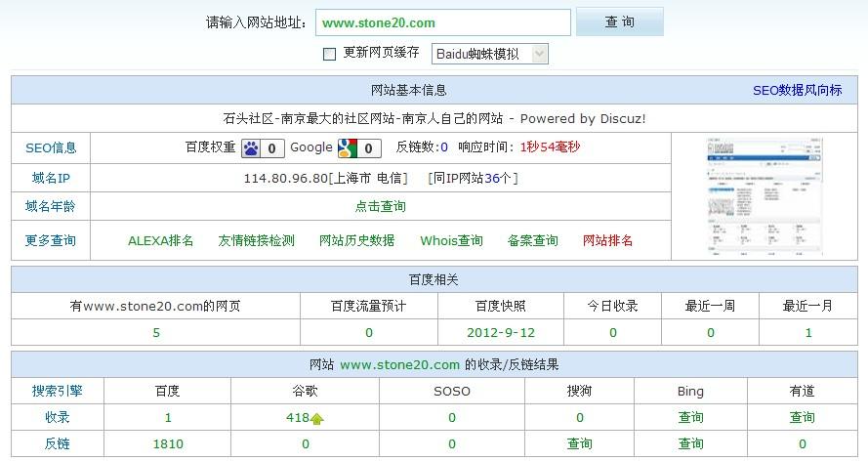The width and height of the screenshot is (868, 461).
Task: Open the 备案查询 link
Action: click(532, 240)
